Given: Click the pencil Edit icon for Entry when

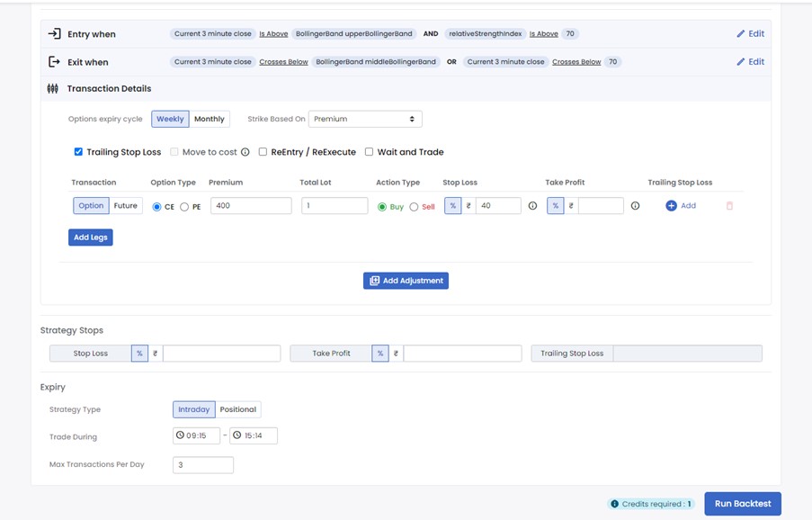Looking at the screenshot, I should (741, 34).
